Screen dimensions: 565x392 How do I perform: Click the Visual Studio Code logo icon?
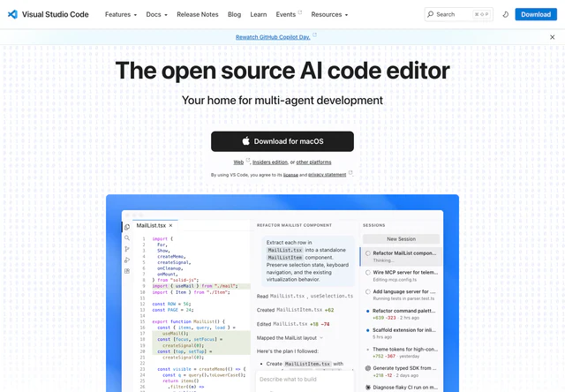(12, 14)
